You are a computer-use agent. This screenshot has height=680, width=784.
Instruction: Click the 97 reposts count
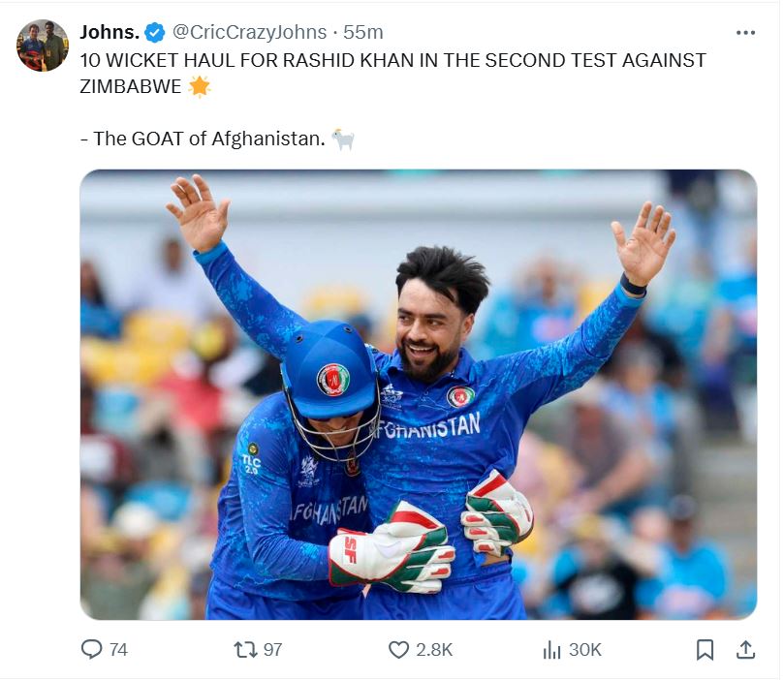272,650
